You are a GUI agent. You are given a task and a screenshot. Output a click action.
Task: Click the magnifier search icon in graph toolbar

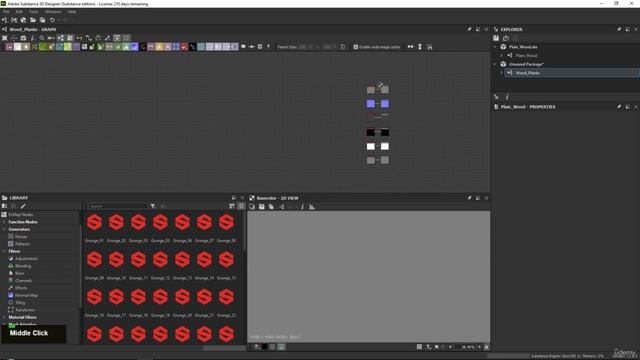42,38
